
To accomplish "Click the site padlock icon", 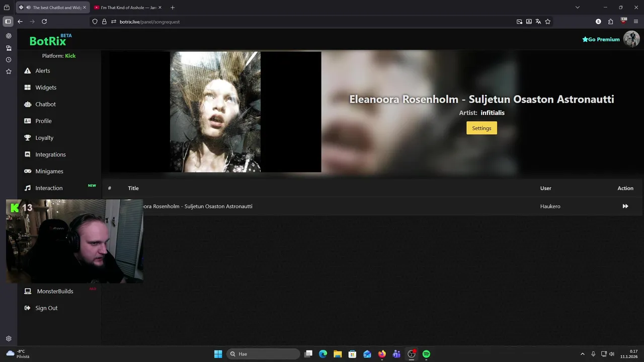I will point(104,22).
